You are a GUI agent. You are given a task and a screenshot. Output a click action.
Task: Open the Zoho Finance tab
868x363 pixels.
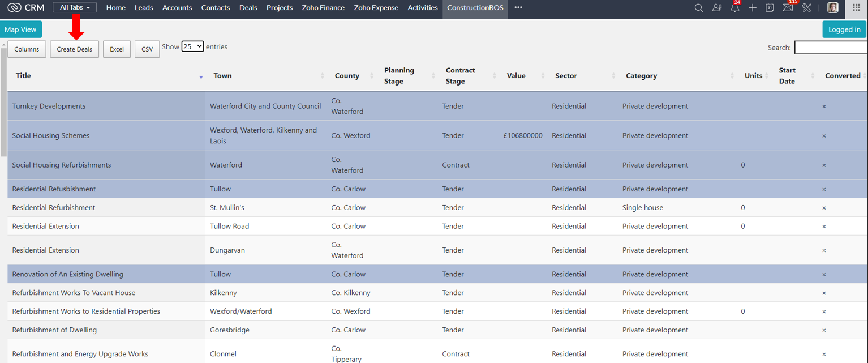[x=323, y=8]
